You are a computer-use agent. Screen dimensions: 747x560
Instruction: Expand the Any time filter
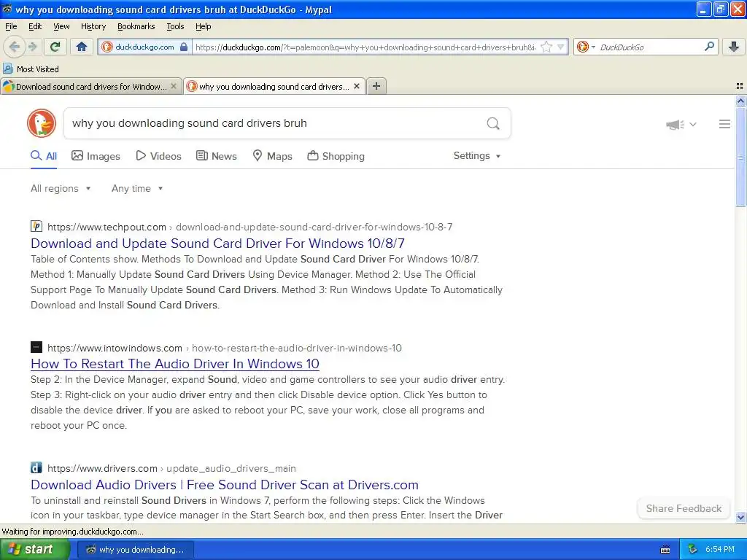pyautogui.click(x=137, y=189)
